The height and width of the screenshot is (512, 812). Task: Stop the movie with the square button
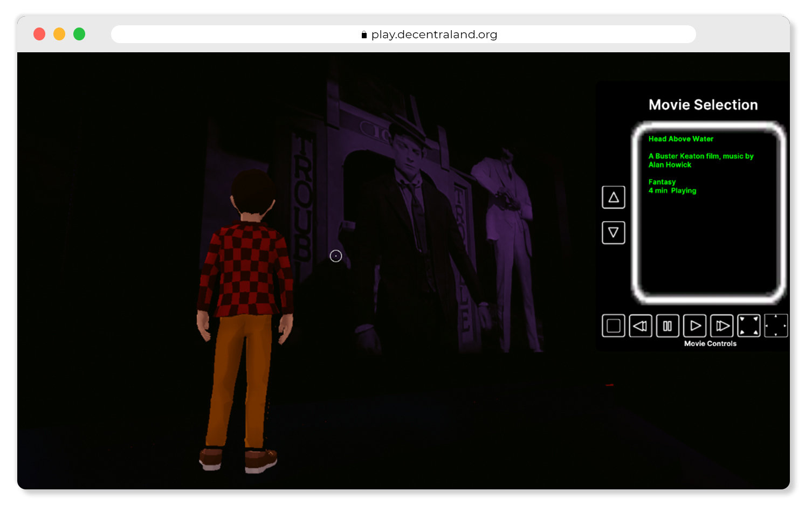(613, 326)
